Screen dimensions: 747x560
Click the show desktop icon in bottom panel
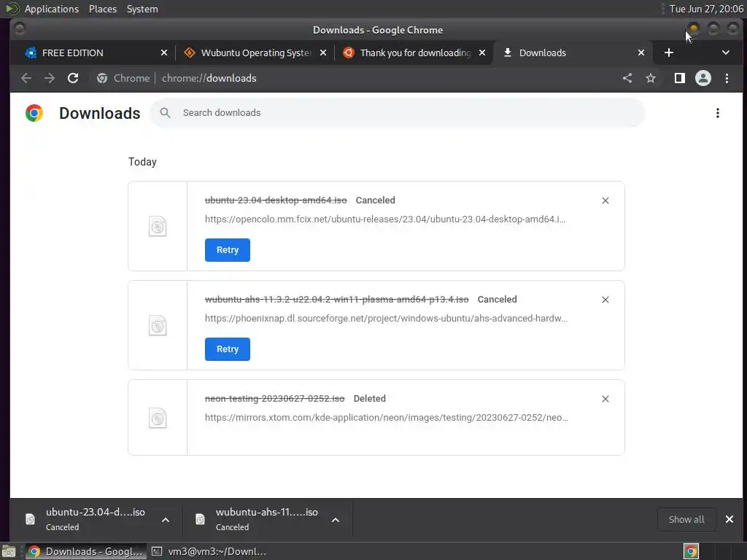8,551
